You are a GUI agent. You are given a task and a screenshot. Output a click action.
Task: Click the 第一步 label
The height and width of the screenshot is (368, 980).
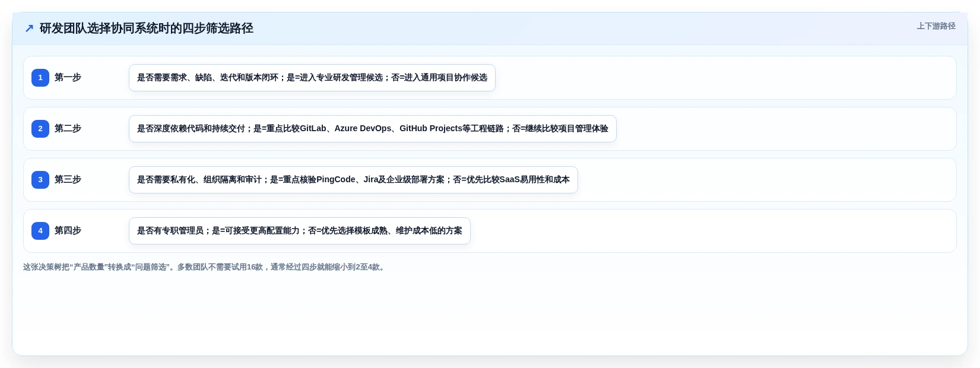point(68,78)
